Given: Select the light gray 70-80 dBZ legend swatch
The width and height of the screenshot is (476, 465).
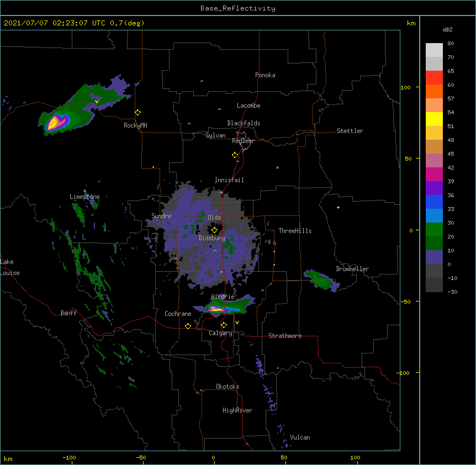Looking at the screenshot, I should coord(434,50).
